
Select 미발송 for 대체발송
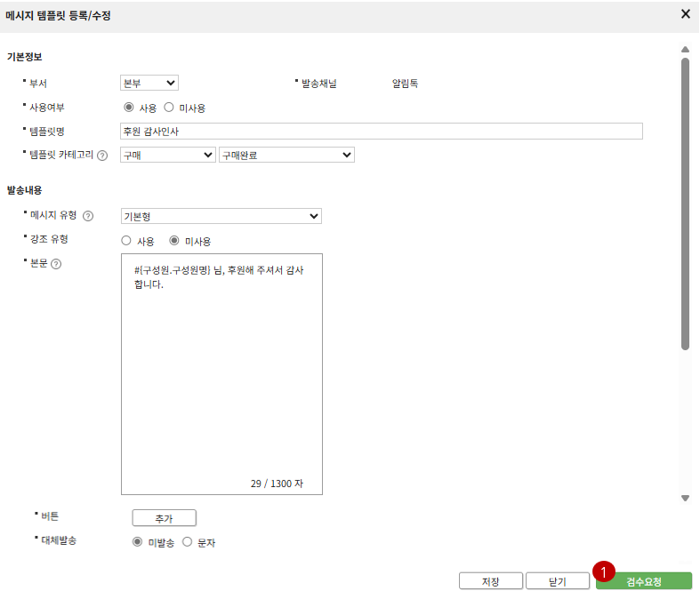pos(138,542)
